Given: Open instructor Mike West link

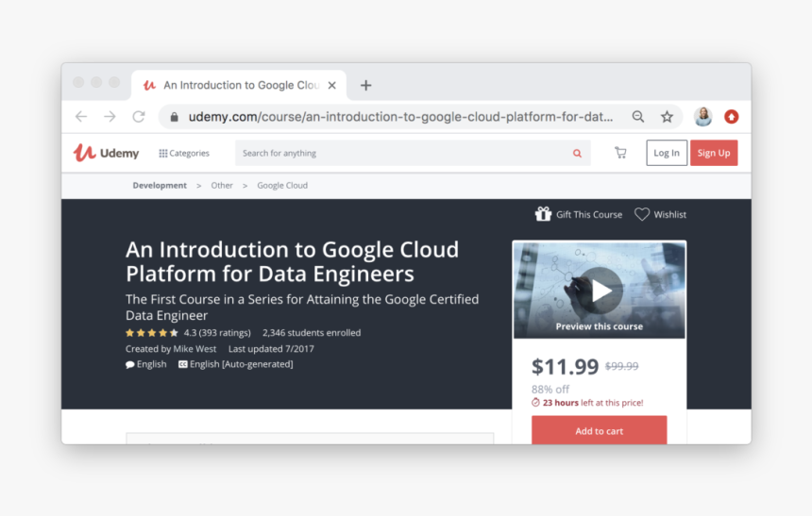Looking at the screenshot, I should pyautogui.click(x=195, y=349).
